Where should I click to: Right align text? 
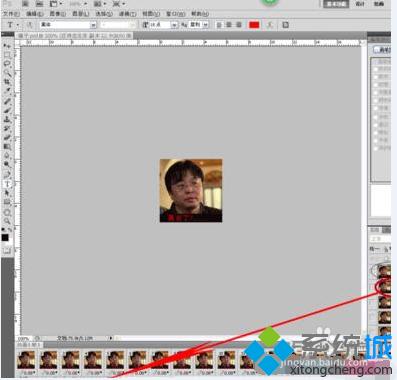pyautogui.click(x=239, y=25)
